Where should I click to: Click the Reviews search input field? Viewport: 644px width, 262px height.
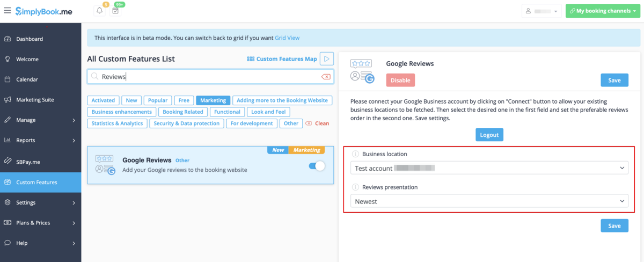tap(209, 77)
